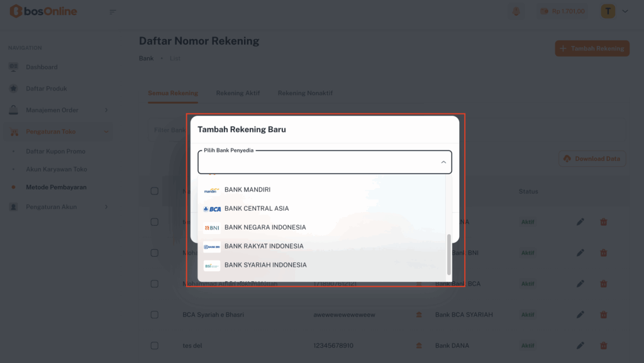Collapse the Pilih Bank Penyedia dropdown
The height and width of the screenshot is (363, 644).
tap(443, 162)
